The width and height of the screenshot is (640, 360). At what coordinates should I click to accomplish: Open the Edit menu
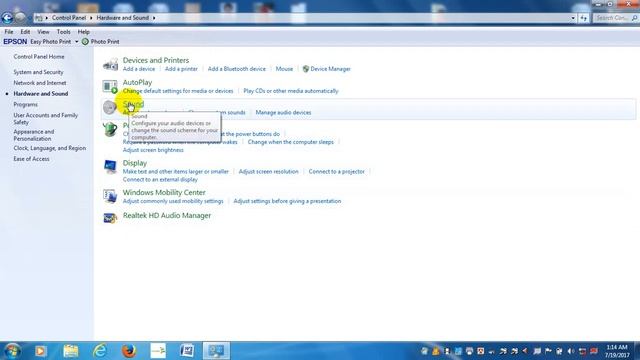coord(25,31)
